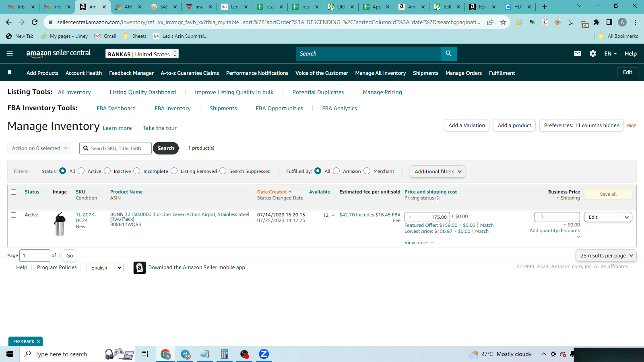Sort by the Date Created column header

[x=275, y=192]
